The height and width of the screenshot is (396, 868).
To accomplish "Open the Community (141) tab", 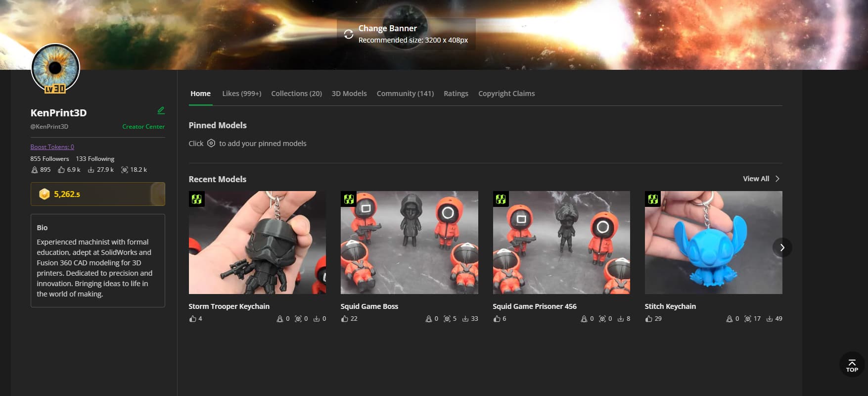I will pyautogui.click(x=405, y=94).
